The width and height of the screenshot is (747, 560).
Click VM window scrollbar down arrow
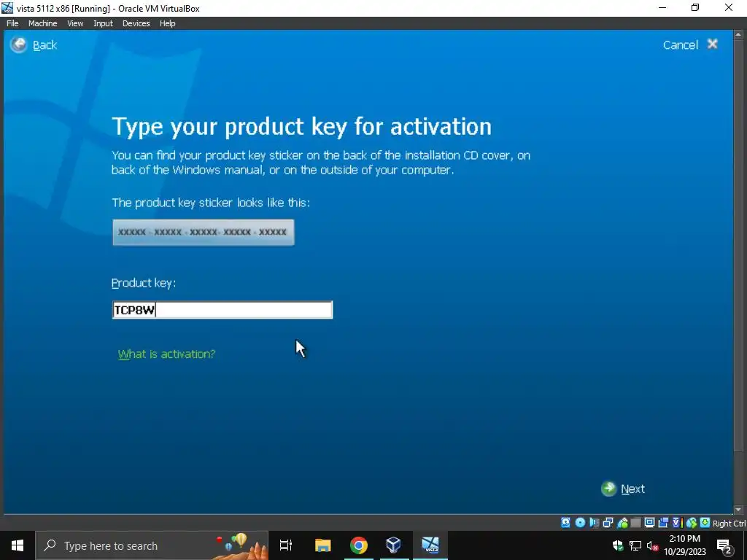(x=739, y=510)
